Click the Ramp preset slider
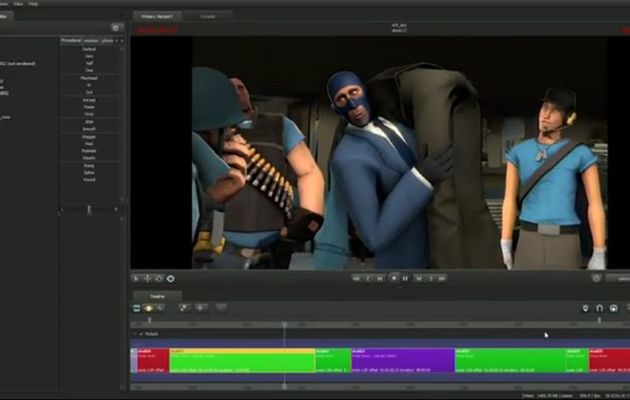Image resolution: width=630 pixels, height=400 pixels. [x=89, y=165]
